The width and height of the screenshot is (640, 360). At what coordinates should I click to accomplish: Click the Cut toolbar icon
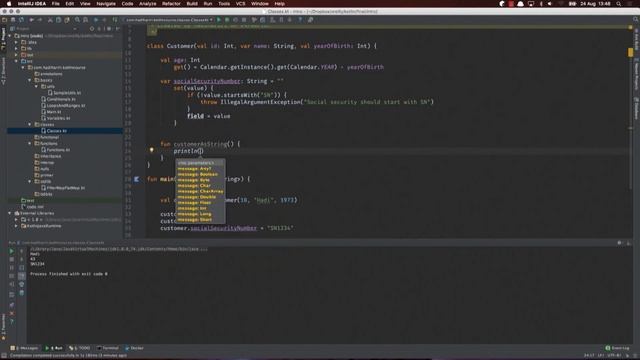pos(50,20)
